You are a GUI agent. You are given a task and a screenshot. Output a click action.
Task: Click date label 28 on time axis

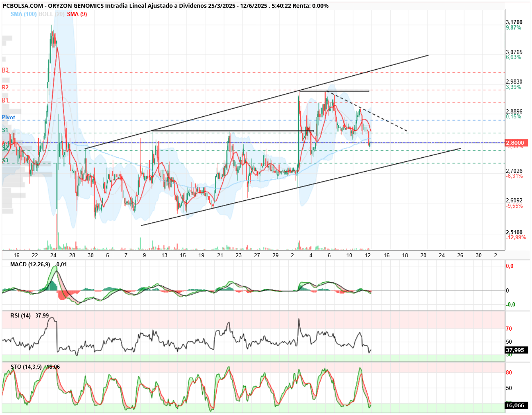(x=72, y=256)
